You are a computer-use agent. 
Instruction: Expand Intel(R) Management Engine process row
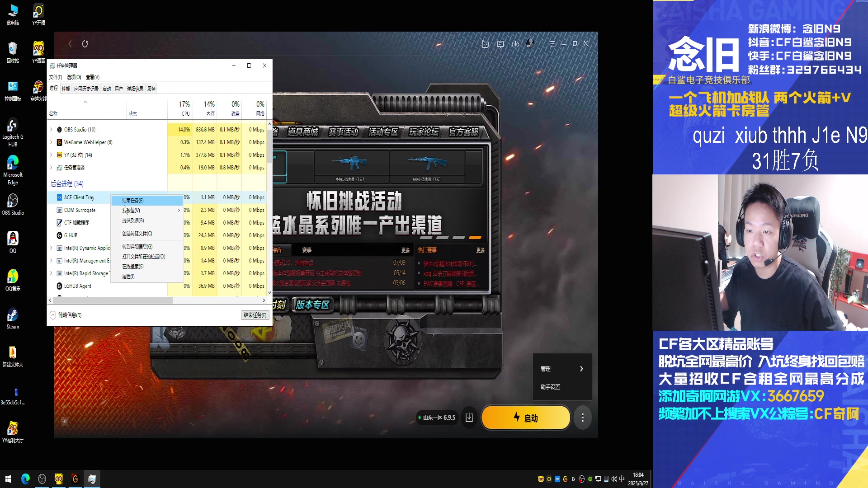pyautogui.click(x=51, y=261)
